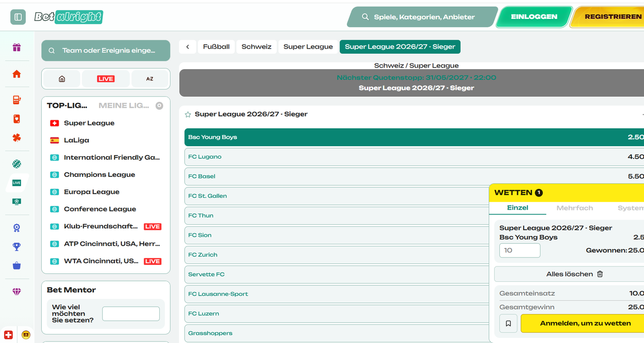The image size is (644, 343).
Task: Go back with the chevron breadcrumb button
Action: [x=187, y=46]
